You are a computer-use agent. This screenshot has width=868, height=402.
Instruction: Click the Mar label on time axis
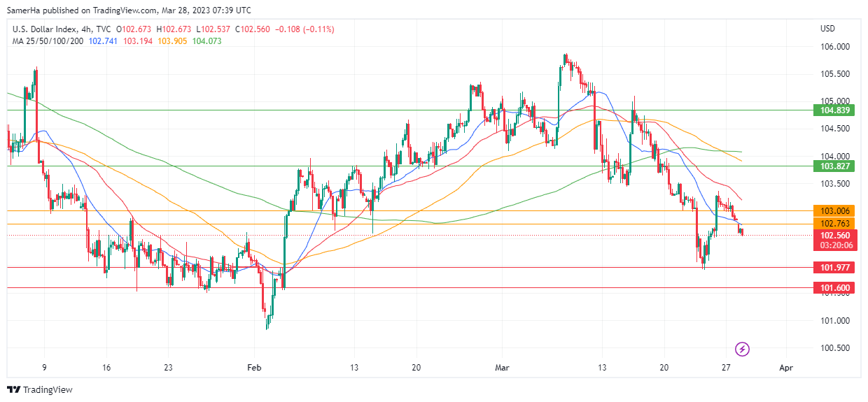point(503,367)
